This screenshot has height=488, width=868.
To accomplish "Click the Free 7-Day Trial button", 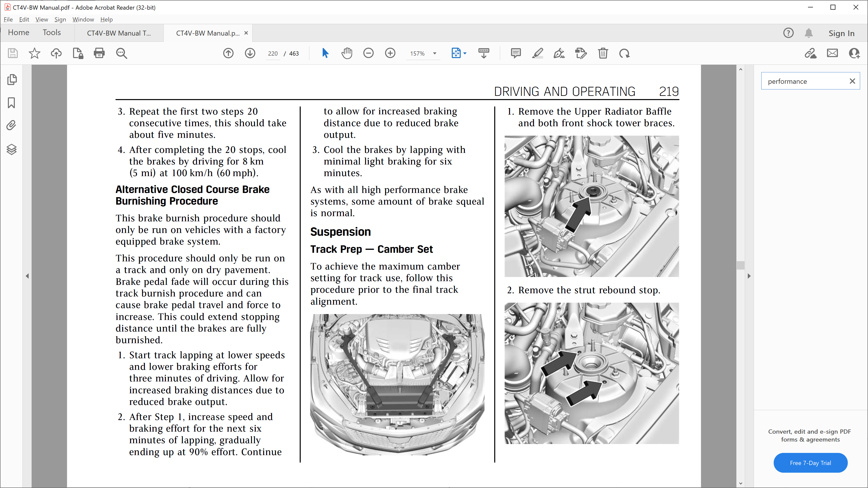I will click(x=810, y=463).
